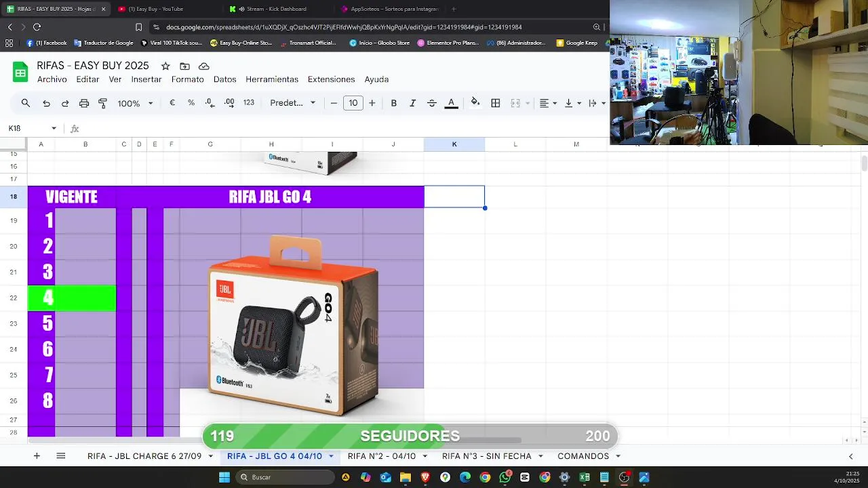Open the Insertar menu
The width and height of the screenshot is (868, 488).
[x=146, y=79]
